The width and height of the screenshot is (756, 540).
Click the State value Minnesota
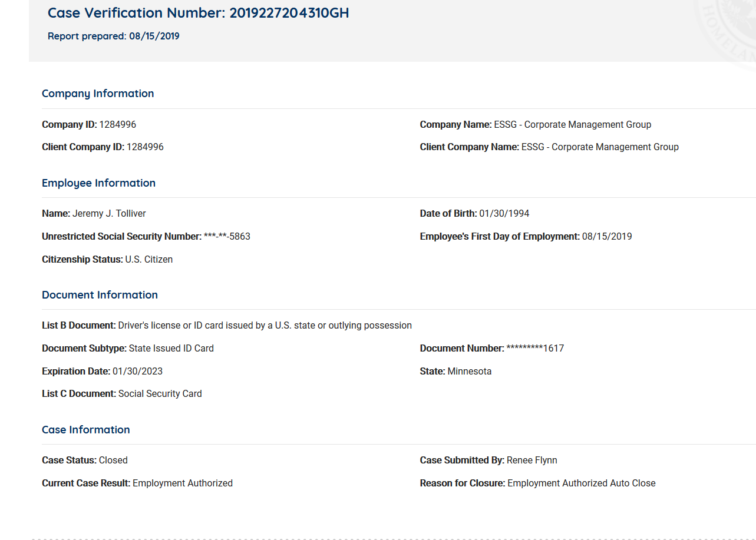(469, 372)
